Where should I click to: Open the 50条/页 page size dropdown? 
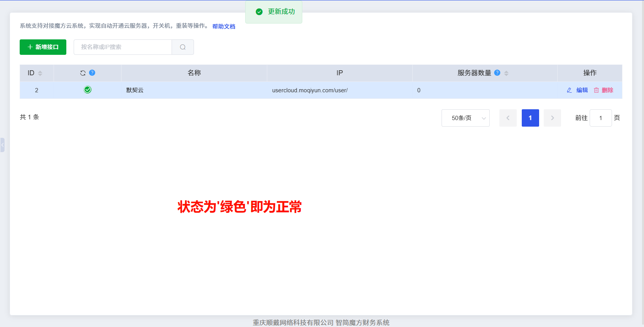pyautogui.click(x=465, y=118)
